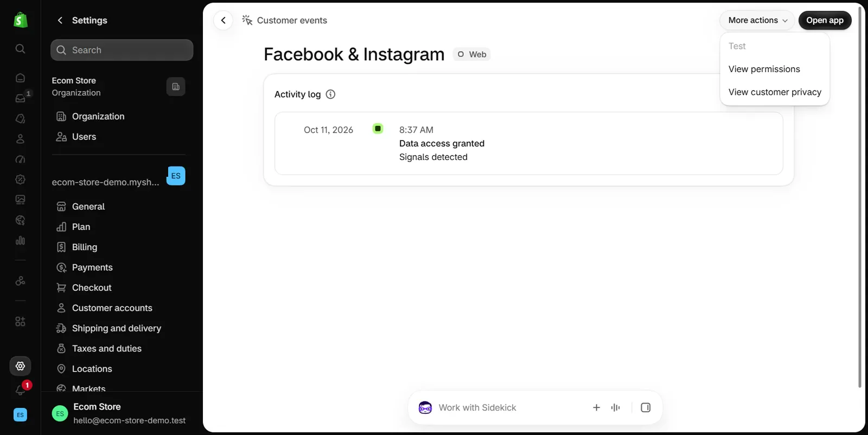
Task: Open the Shopify logo home
Action: click(20, 20)
